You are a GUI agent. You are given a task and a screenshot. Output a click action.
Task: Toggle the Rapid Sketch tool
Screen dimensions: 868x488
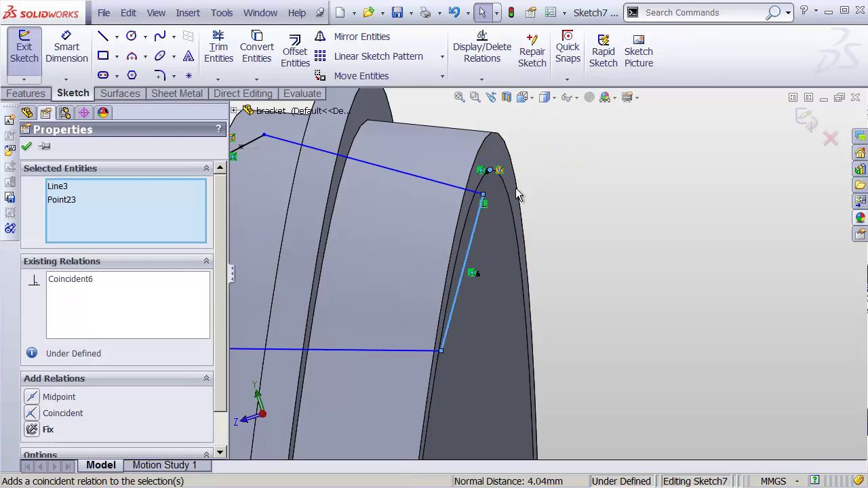[603, 52]
